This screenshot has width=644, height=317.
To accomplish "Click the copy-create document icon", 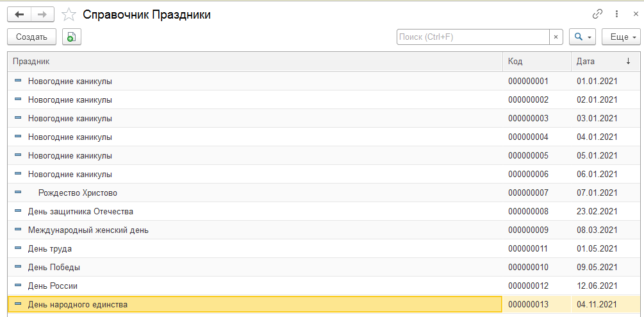I will tap(72, 37).
